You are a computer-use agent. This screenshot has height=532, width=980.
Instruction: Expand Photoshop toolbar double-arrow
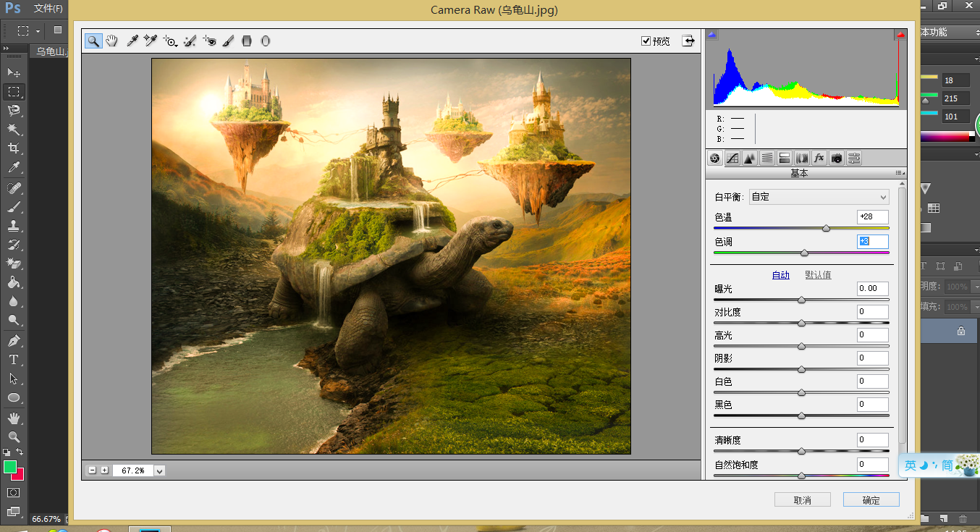[x=7, y=48]
